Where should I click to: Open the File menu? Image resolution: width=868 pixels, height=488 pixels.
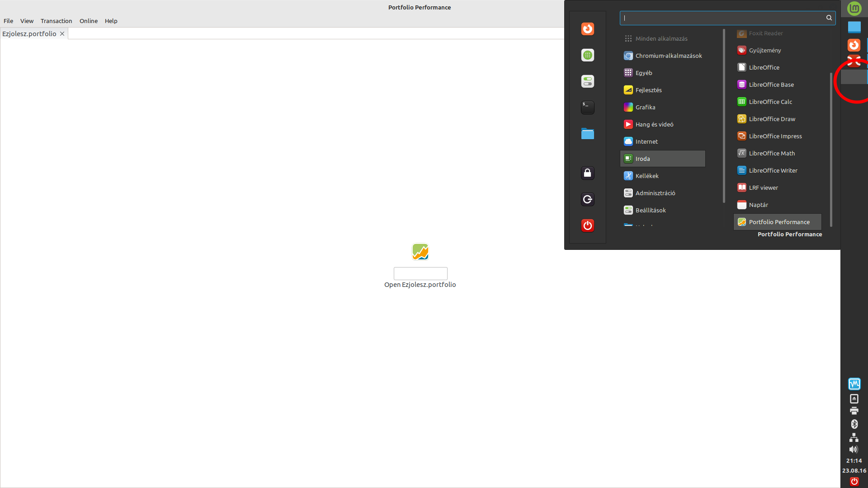(x=8, y=21)
